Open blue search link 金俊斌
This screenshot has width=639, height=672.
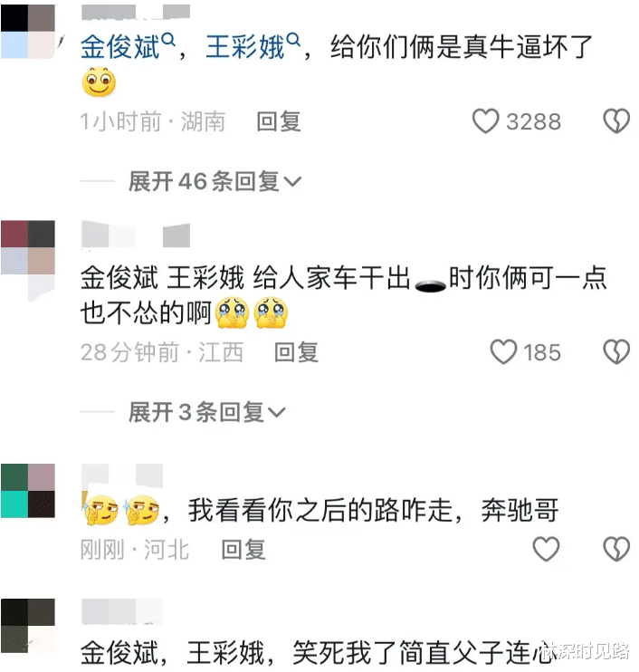pyautogui.click(x=119, y=47)
